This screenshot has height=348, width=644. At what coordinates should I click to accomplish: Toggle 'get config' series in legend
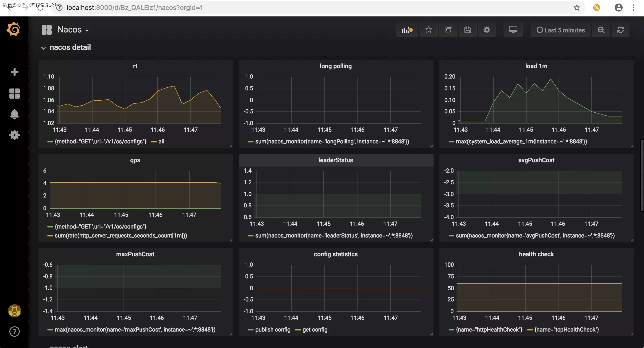tap(315, 329)
